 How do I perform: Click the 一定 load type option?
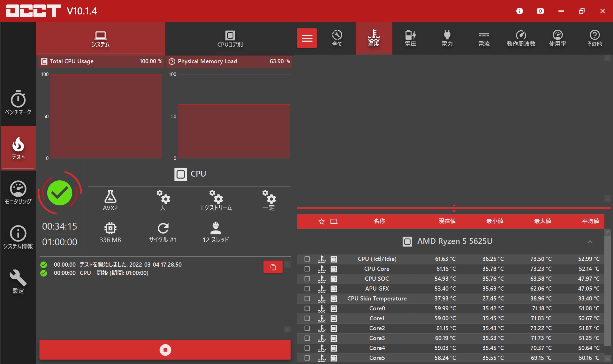(269, 200)
